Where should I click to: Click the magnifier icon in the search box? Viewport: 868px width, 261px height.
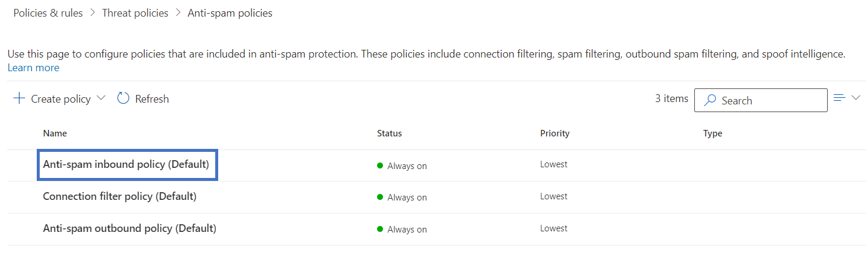tap(710, 100)
